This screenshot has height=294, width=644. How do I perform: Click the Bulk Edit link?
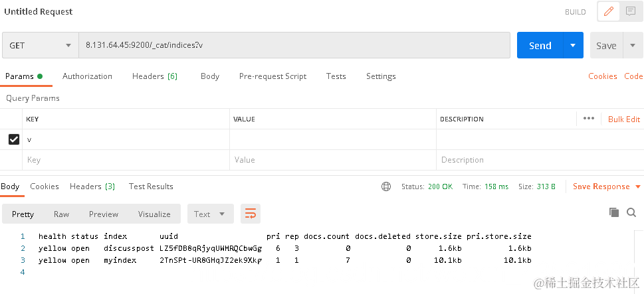624,119
